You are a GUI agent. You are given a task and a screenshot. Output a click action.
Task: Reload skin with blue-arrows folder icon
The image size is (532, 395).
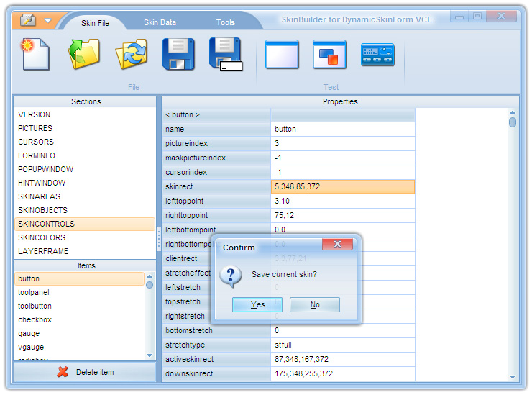[x=132, y=55]
